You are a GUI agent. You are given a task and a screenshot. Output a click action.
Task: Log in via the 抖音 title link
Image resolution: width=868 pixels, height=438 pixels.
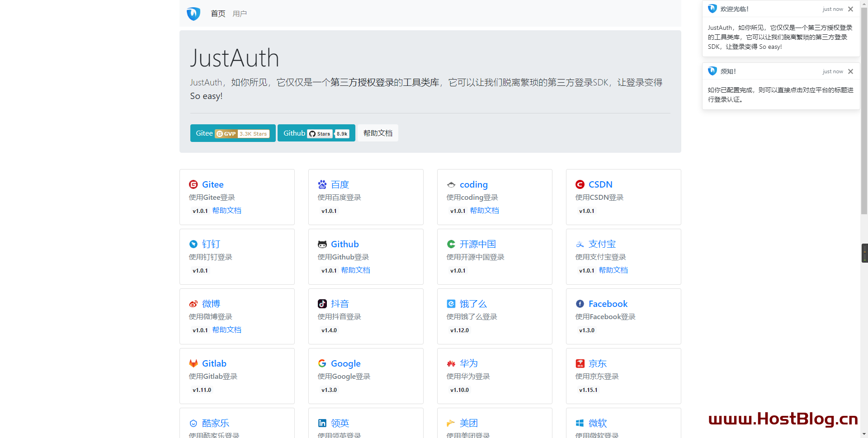(340, 304)
